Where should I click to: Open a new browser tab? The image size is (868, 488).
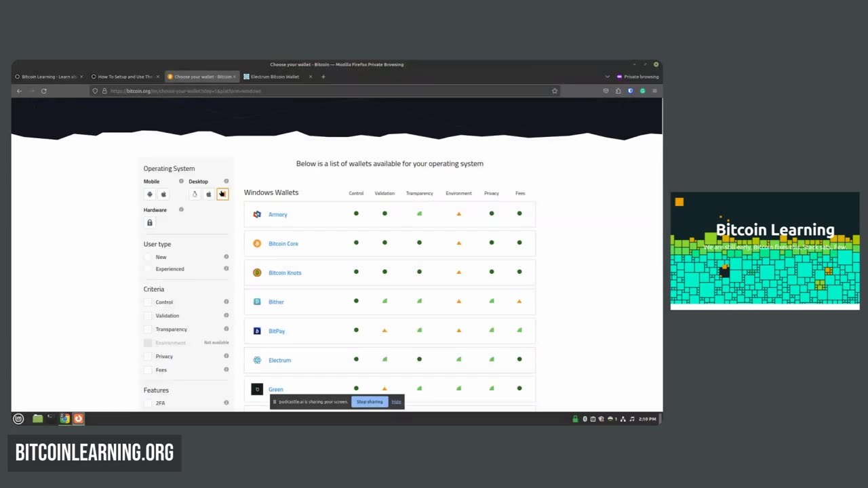(323, 77)
